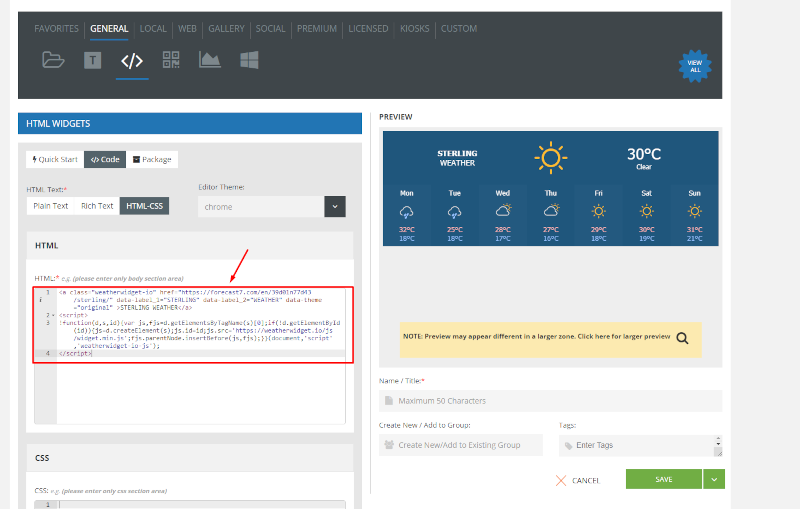
Task: Click Monday's rain cloud icon
Action: [407, 212]
